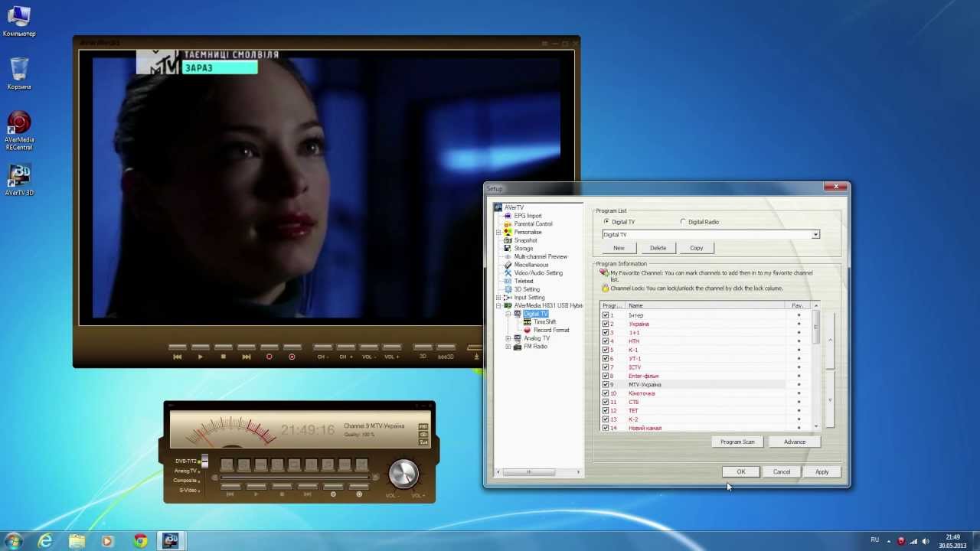Image resolution: width=980 pixels, height=551 pixels.
Task: Start a Program Scan
Action: pyautogui.click(x=737, y=442)
